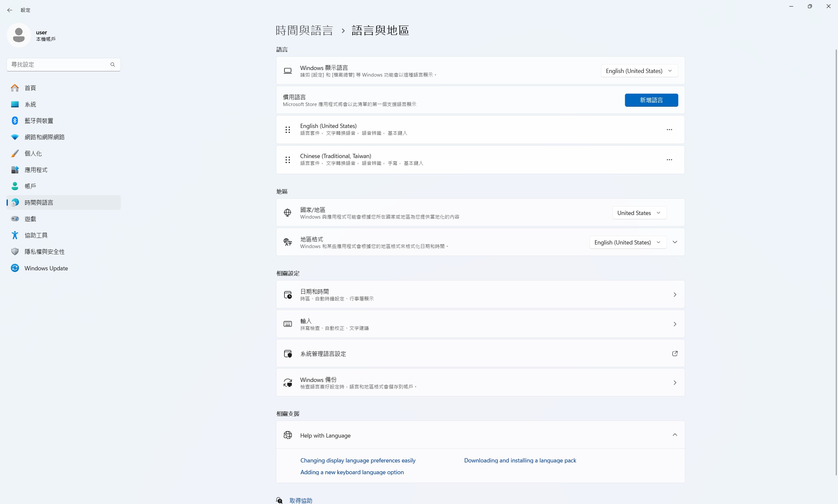Open 系統管理語言設定 external link icon

[675, 353]
